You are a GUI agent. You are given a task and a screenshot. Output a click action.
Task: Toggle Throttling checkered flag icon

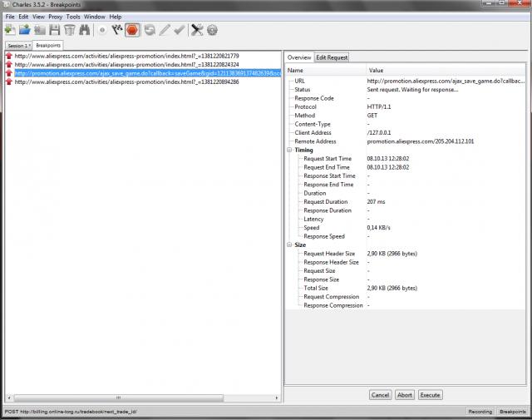click(117, 30)
